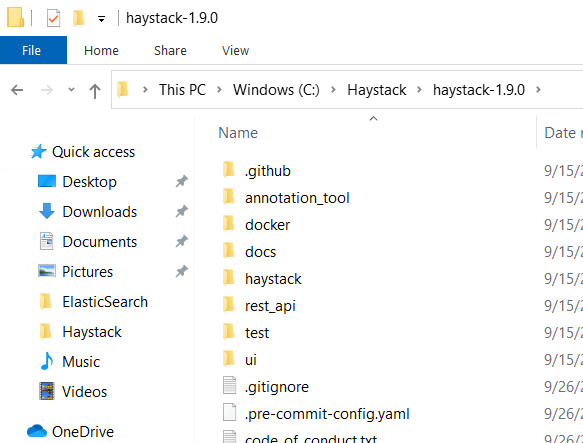Go back with the Back arrow
The width and height of the screenshot is (583, 443).
17,90
